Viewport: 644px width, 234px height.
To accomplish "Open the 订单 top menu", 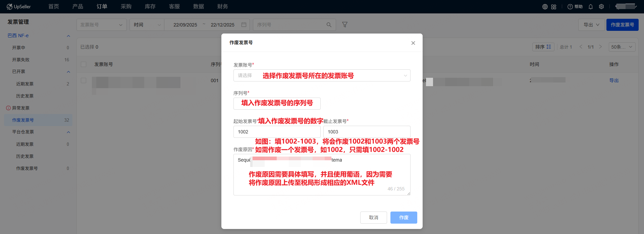I will click(x=102, y=7).
